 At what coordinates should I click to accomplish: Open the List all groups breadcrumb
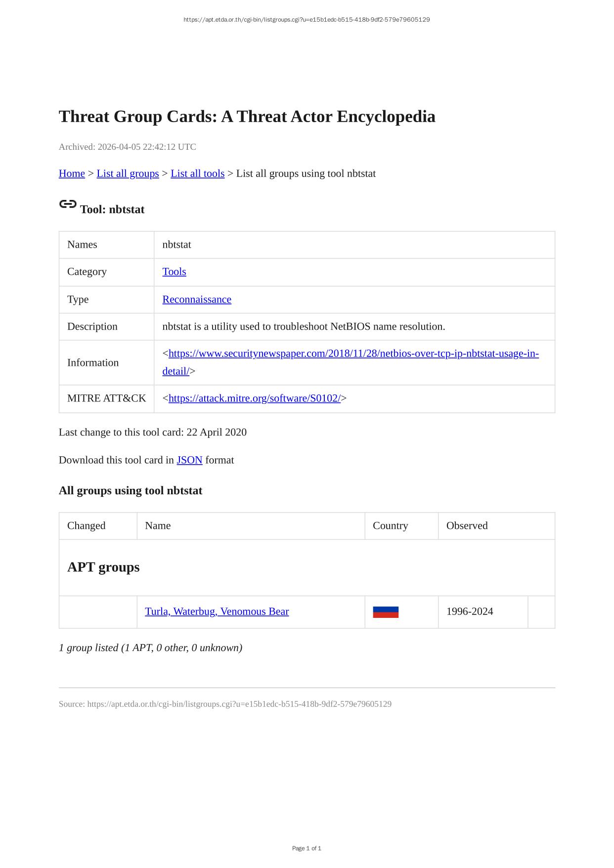[x=128, y=174]
